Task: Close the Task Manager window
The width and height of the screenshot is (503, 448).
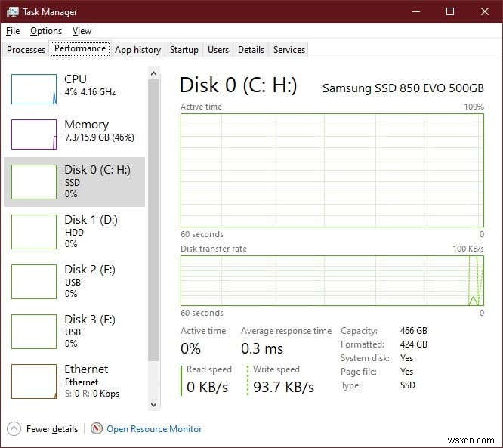Action: pos(485,11)
